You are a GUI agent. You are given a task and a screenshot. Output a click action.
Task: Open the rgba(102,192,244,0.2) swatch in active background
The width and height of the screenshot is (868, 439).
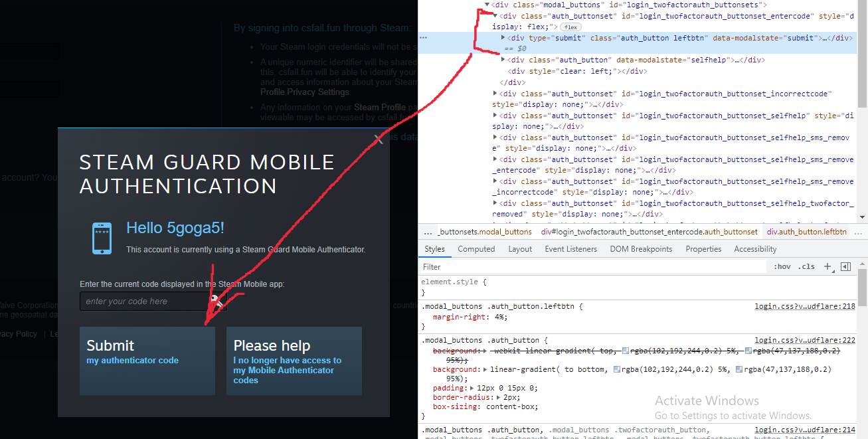click(617, 369)
